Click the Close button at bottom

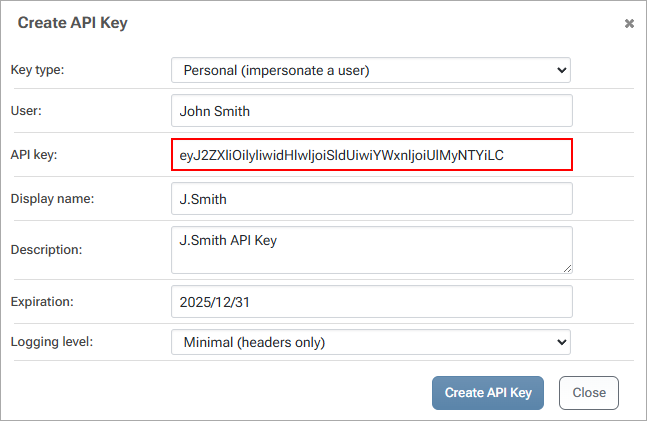coord(589,393)
